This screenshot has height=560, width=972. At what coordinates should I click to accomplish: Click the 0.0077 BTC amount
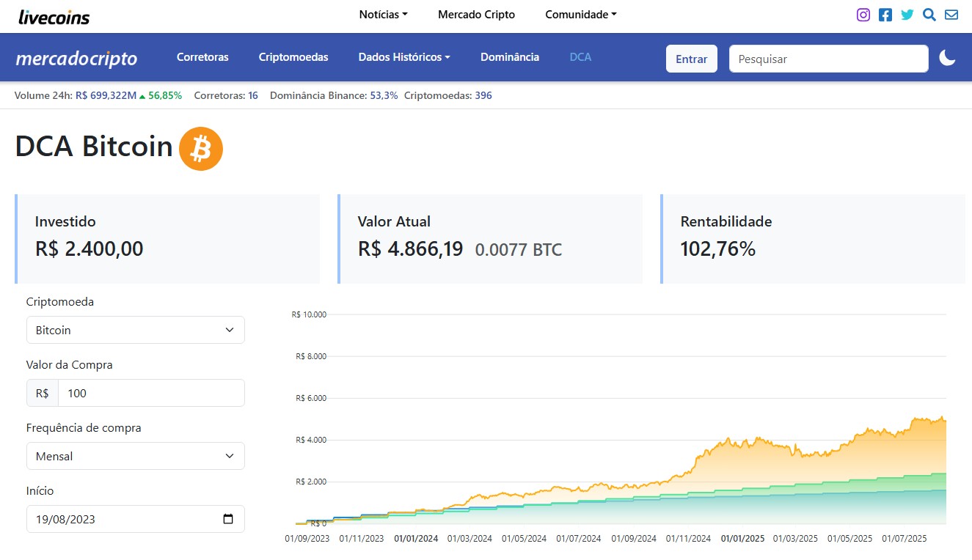tap(519, 250)
